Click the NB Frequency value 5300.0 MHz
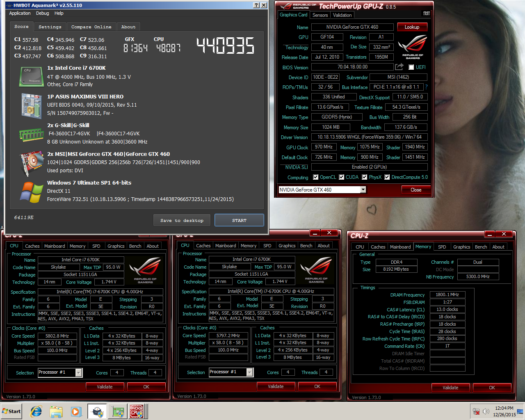Viewport: 525px width, 420px height. 478,276
